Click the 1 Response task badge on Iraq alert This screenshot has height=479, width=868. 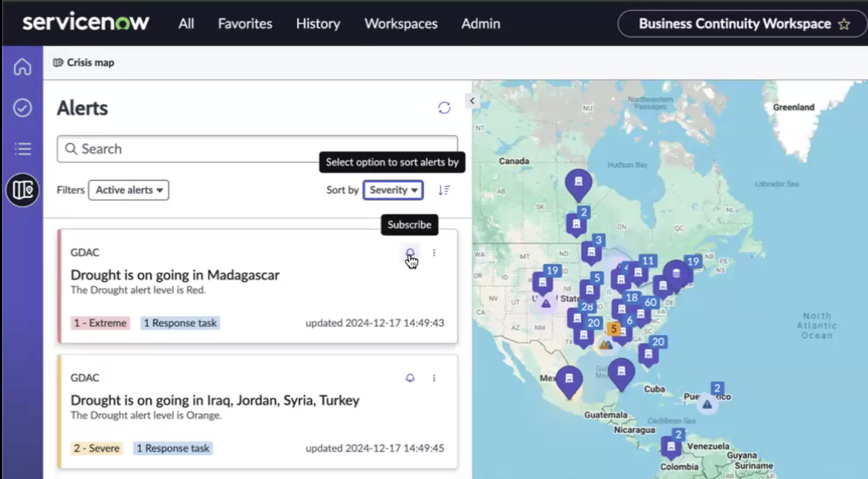[x=173, y=448]
